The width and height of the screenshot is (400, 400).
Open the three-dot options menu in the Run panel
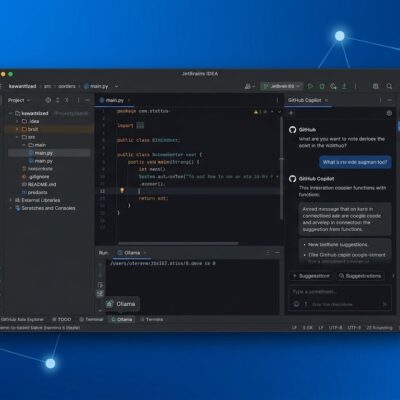(268, 253)
